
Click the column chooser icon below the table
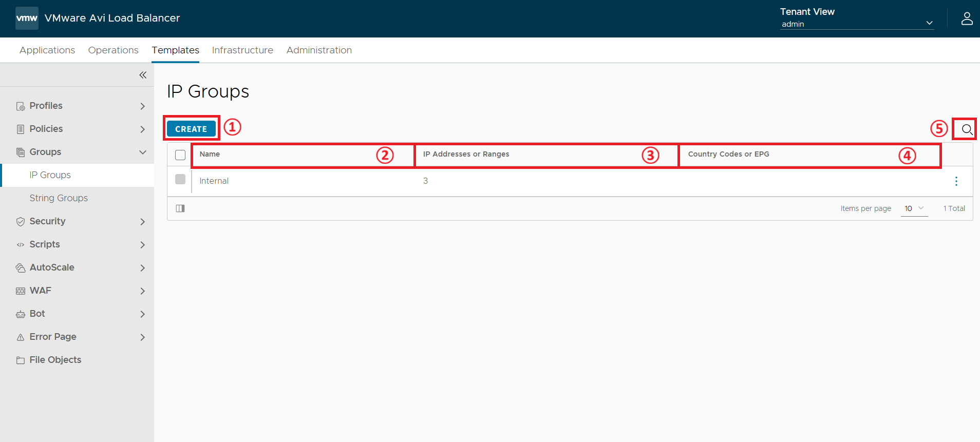(x=180, y=208)
